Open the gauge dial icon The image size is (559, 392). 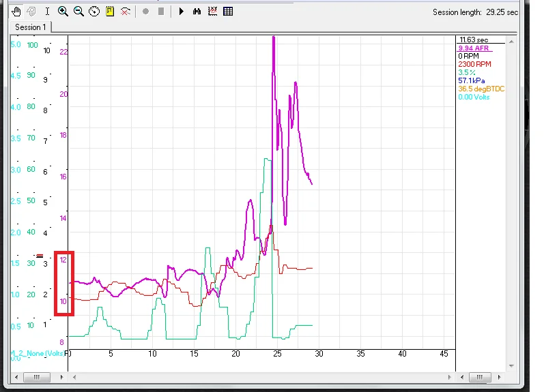(94, 12)
